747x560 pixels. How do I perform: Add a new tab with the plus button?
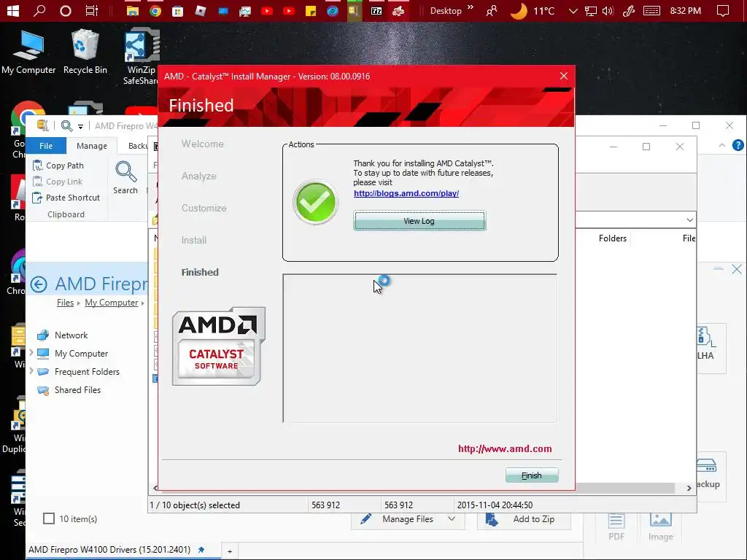(x=230, y=551)
